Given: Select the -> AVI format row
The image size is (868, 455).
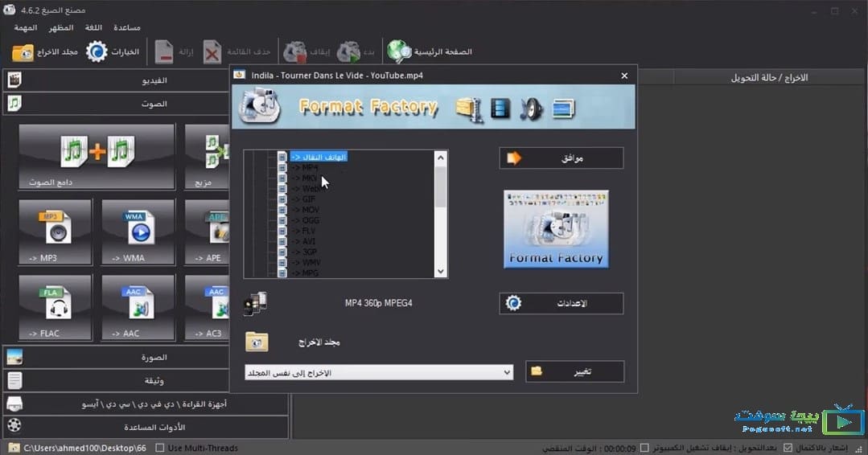Looking at the screenshot, I should (x=303, y=241).
